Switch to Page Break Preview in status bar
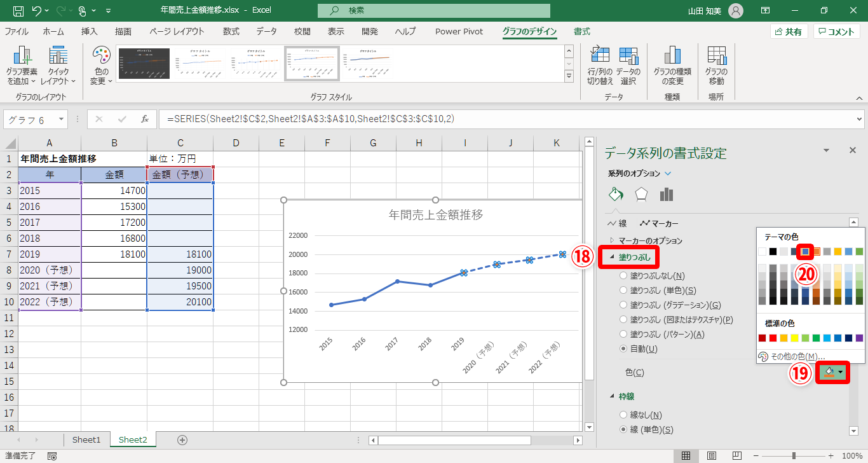This screenshot has height=463, width=868. point(737,456)
